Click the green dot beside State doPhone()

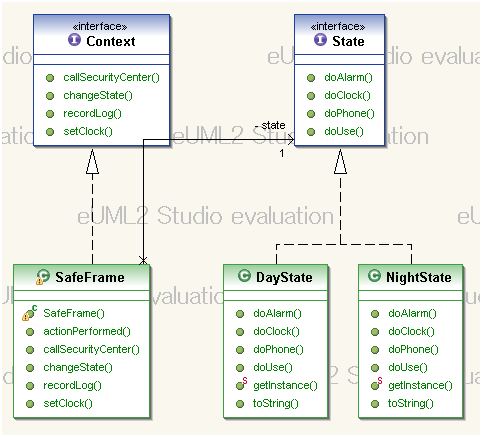point(311,114)
